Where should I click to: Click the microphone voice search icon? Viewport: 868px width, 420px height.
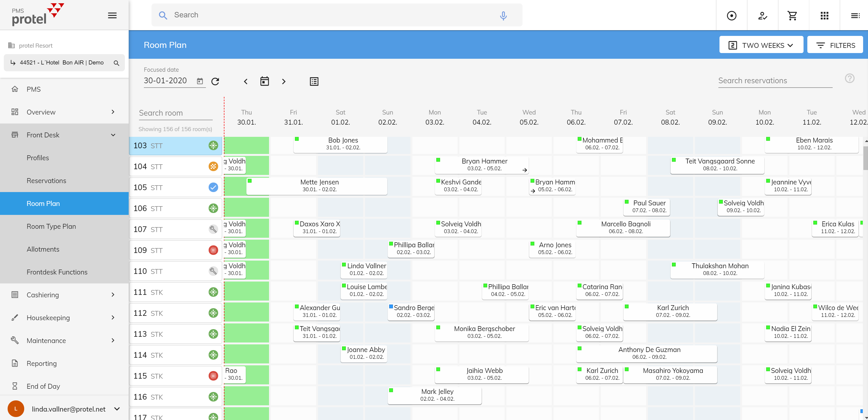click(x=503, y=15)
